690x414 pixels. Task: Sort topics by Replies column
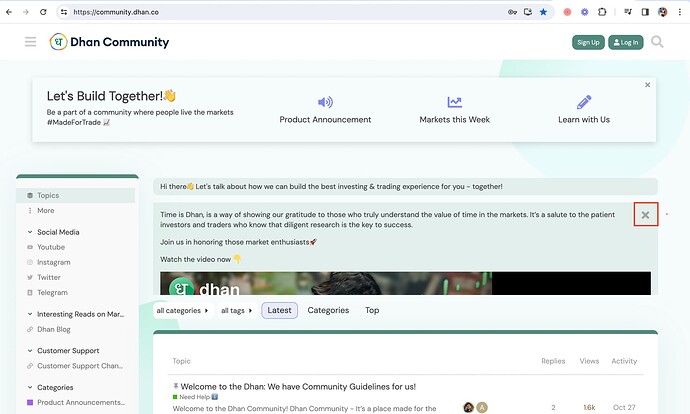[x=553, y=361]
